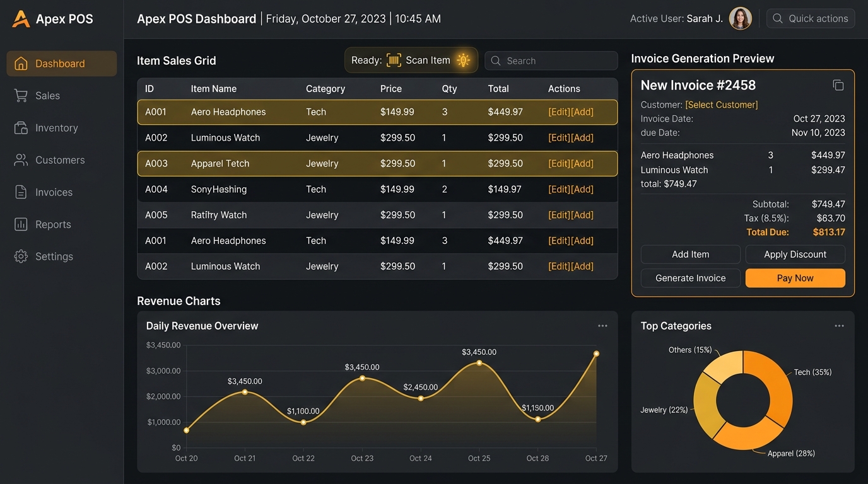Screen dimensions: 868x484
Task: Open the Settings menu item
Action: [x=62, y=256]
